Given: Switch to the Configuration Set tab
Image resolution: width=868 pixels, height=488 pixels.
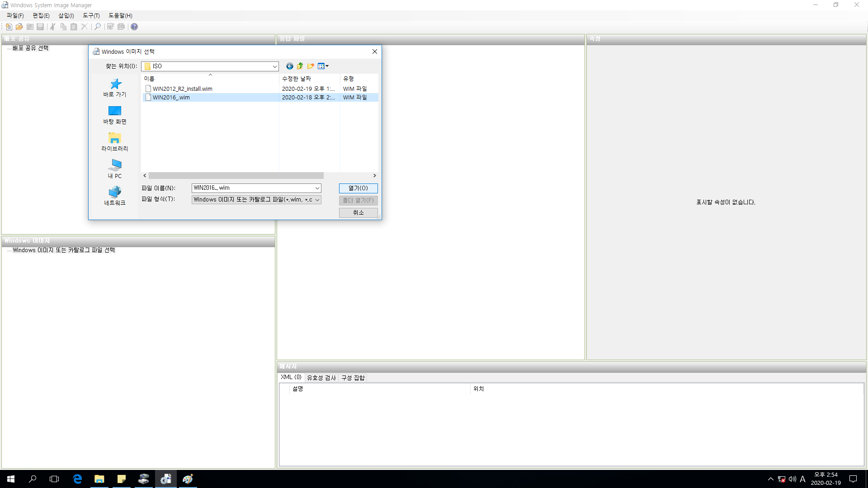Looking at the screenshot, I should point(353,378).
